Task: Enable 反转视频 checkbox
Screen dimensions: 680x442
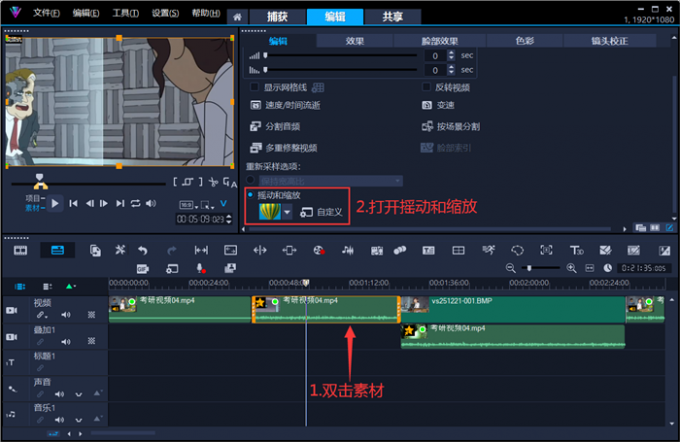Action: 426,87
